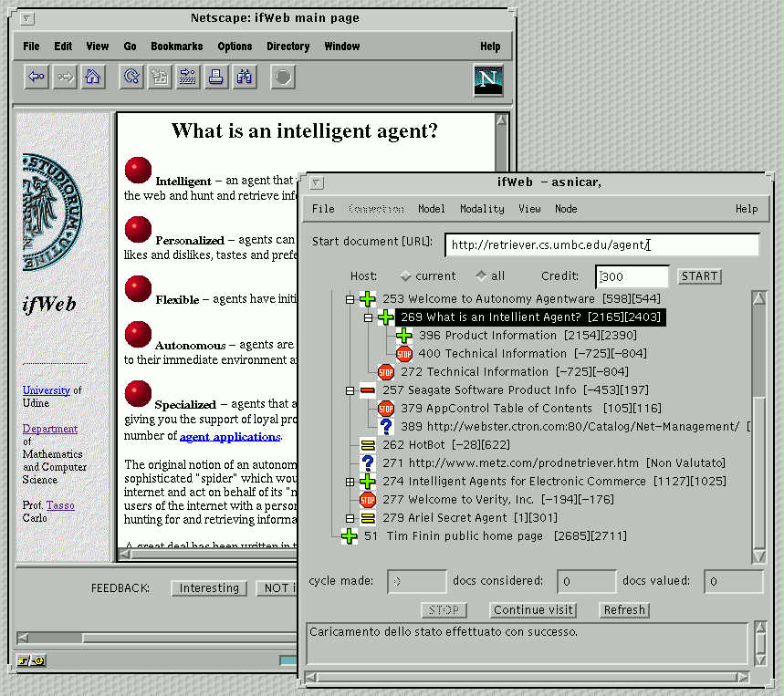Click the "docs valued" value field

734,582
